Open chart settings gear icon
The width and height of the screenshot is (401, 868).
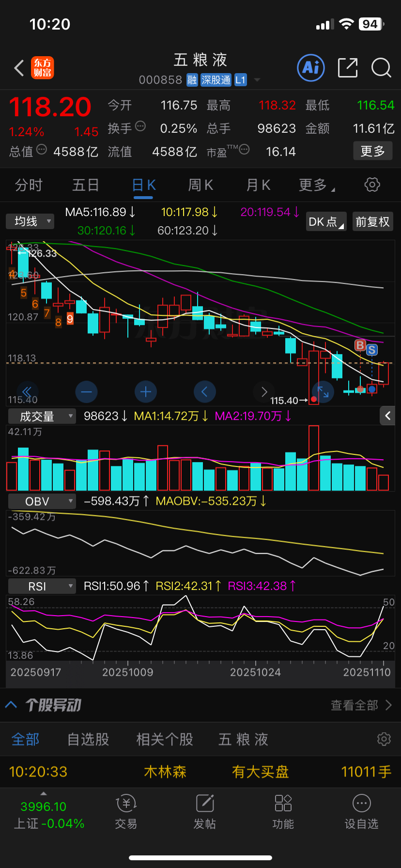click(x=372, y=185)
